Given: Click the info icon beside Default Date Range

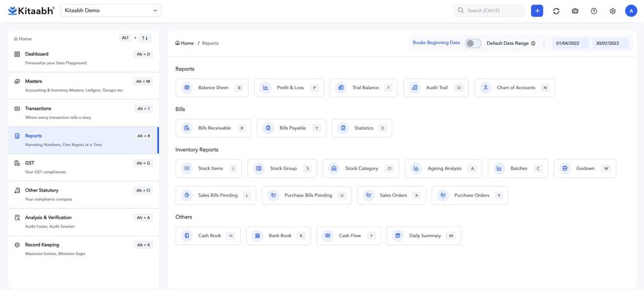Looking at the screenshot, I should (x=533, y=43).
